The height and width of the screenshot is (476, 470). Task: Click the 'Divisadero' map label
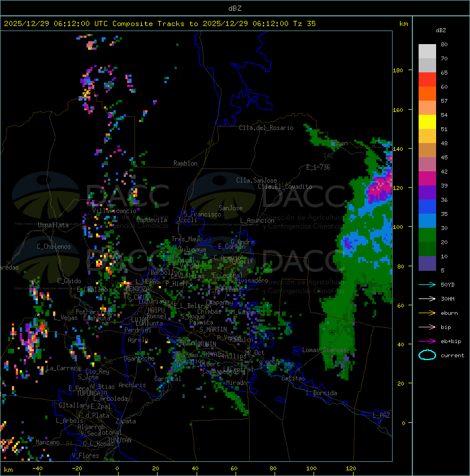[251, 280]
